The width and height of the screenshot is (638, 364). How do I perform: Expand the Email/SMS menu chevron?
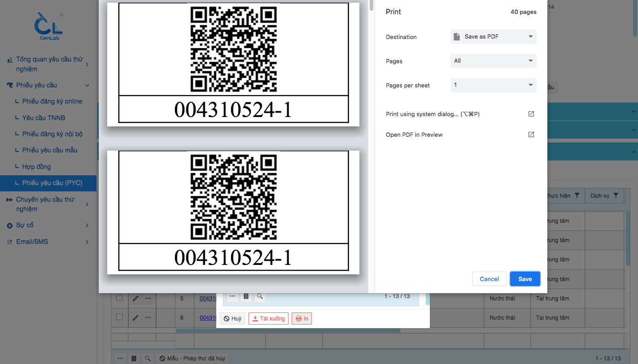tap(87, 242)
